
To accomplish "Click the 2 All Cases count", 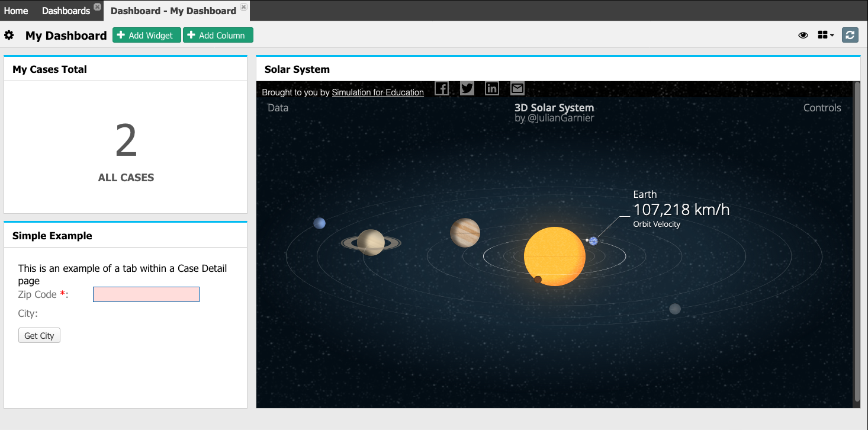I will tap(126, 141).
